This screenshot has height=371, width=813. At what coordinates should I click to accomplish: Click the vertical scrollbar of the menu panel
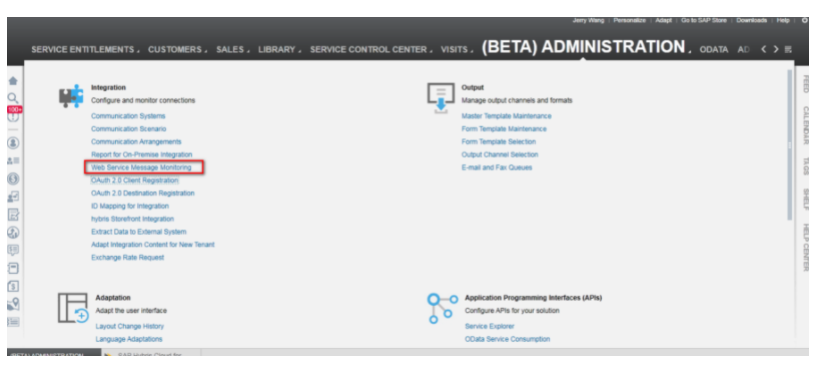(790, 145)
